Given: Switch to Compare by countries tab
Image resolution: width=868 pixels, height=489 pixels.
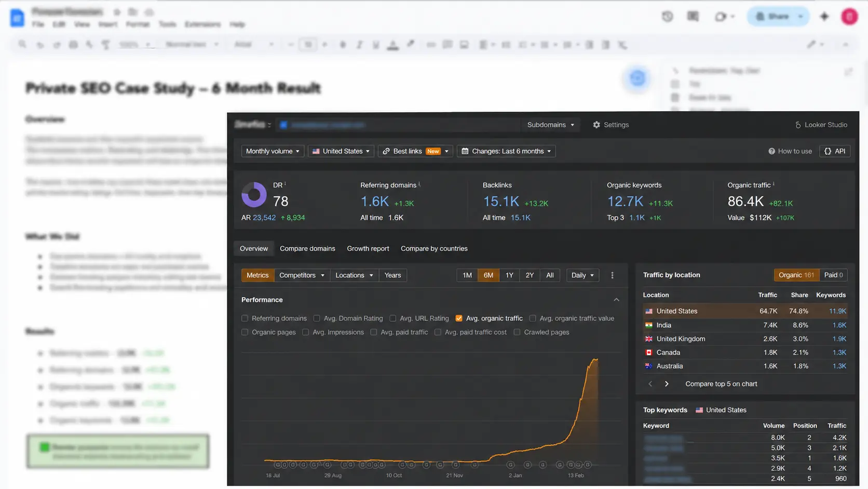Looking at the screenshot, I should pyautogui.click(x=434, y=249).
